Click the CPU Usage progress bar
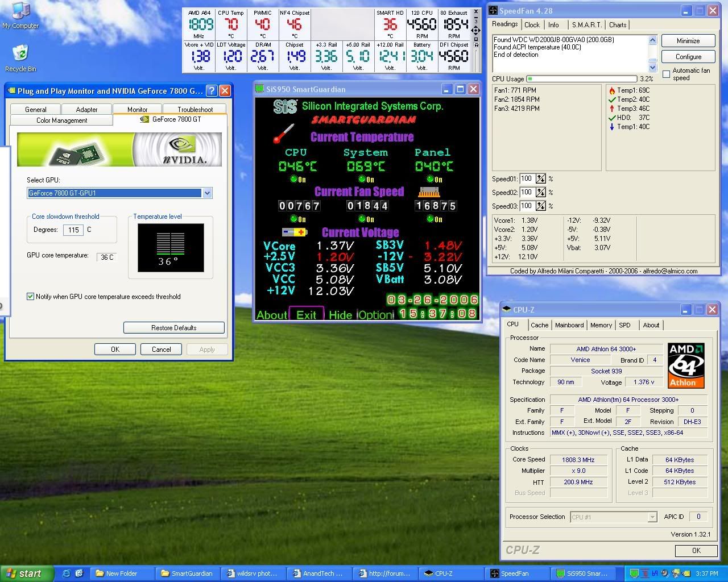Image resolution: width=728 pixels, height=582 pixels. click(x=581, y=79)
